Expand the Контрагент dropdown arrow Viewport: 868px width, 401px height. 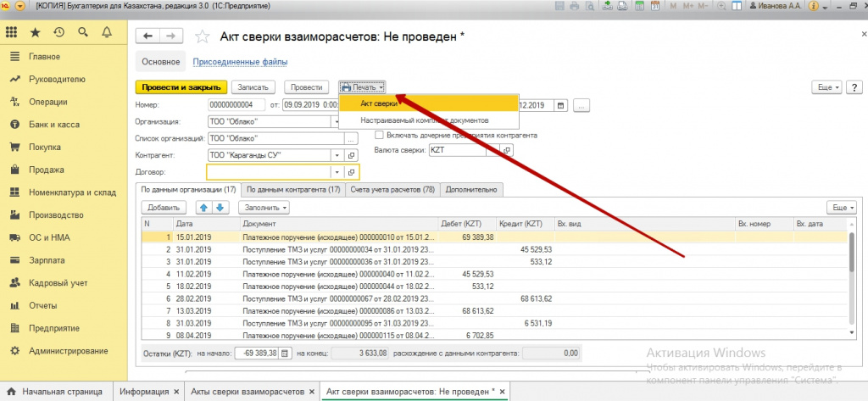point(337,155)
